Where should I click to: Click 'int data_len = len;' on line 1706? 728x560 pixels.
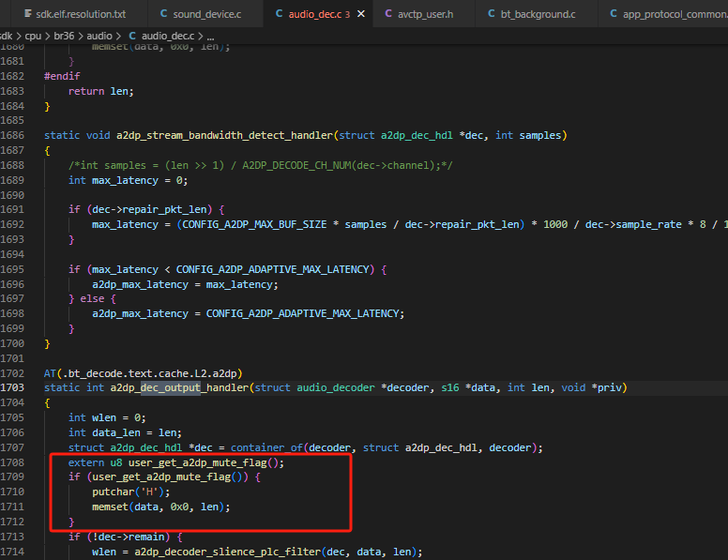(x=126, y=432)
